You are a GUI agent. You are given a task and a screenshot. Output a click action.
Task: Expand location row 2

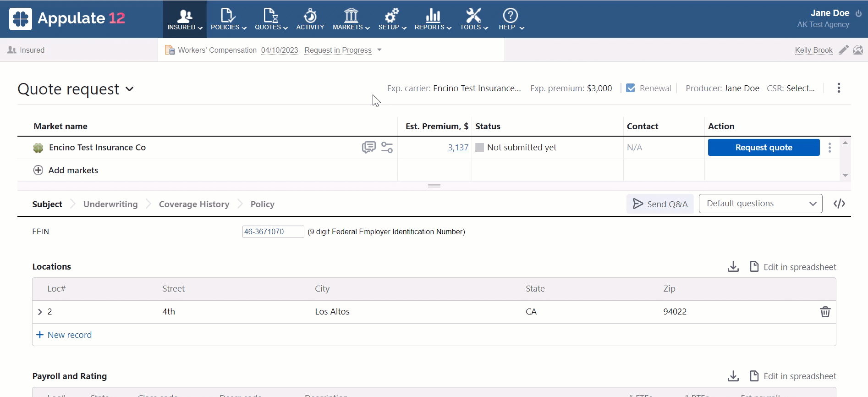[x=40, y=312]
